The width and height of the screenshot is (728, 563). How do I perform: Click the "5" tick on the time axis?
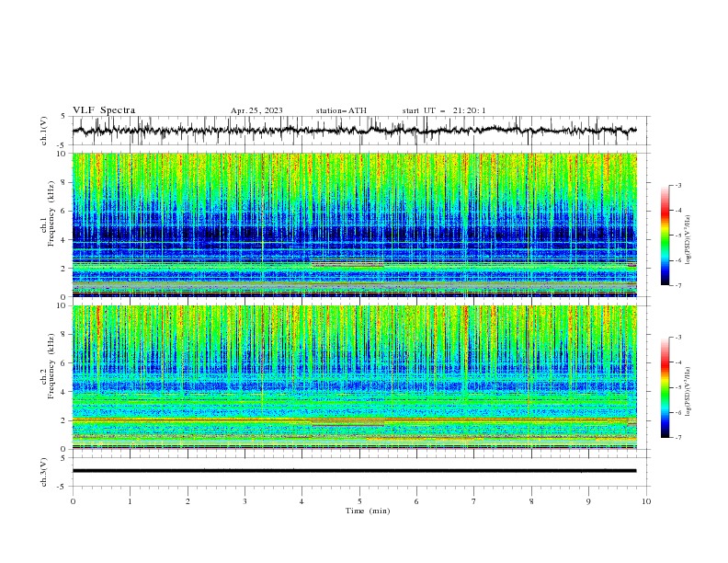tap(359, 501)
